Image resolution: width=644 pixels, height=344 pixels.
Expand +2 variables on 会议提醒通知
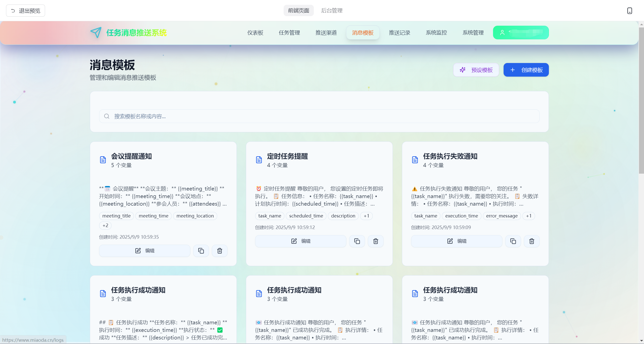click(x=105, y=226)
